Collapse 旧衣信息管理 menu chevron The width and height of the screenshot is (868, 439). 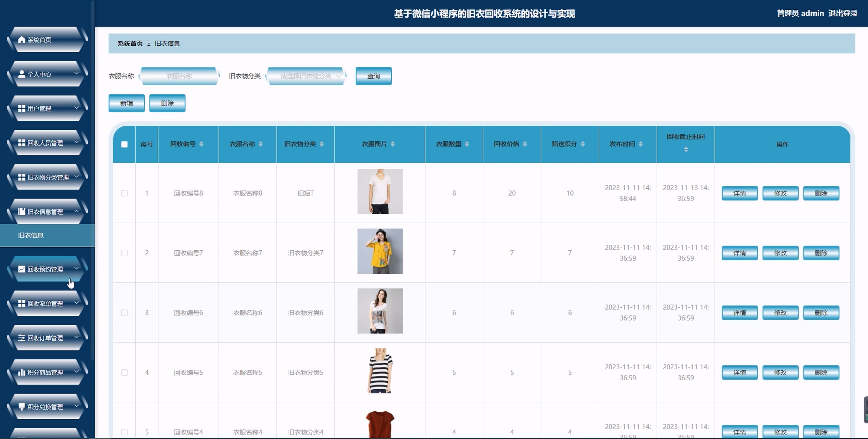pyautogui.click(x=77, y=211)
